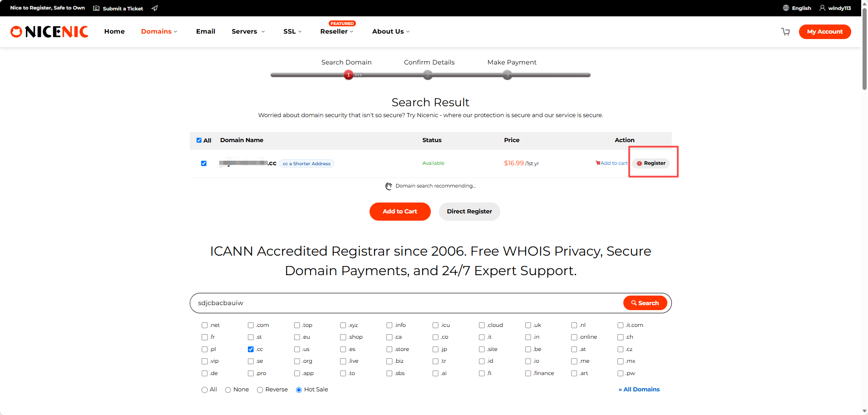Viewport: 868px width, 415px height.
Task: Check the .app extension checkbox
Action: point(297,373)
